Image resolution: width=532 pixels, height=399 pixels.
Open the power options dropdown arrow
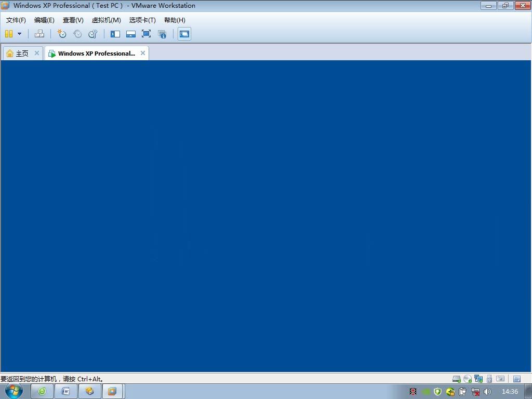(x=19, y=34)
